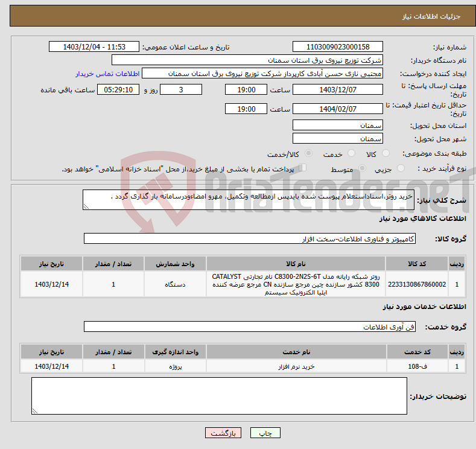Click the response deadline date 1403/12/07
This screenshot has width=476, height=449.
coord(338,89)
